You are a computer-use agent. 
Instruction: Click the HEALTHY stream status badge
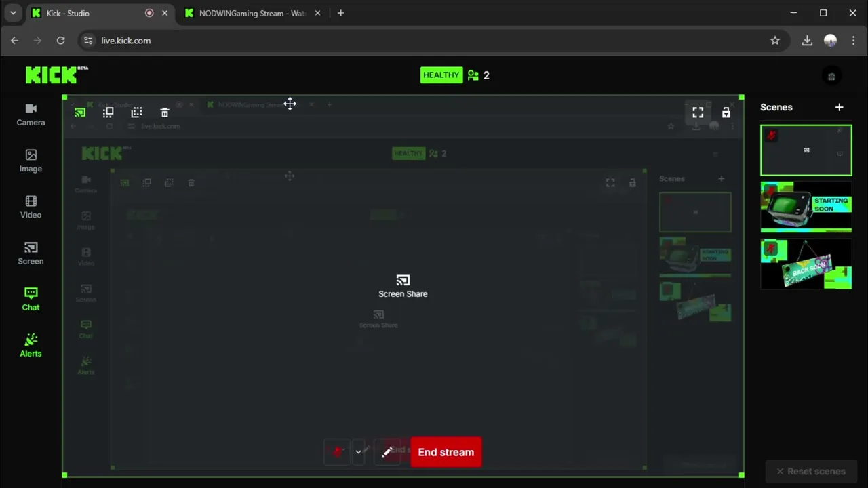441,75
